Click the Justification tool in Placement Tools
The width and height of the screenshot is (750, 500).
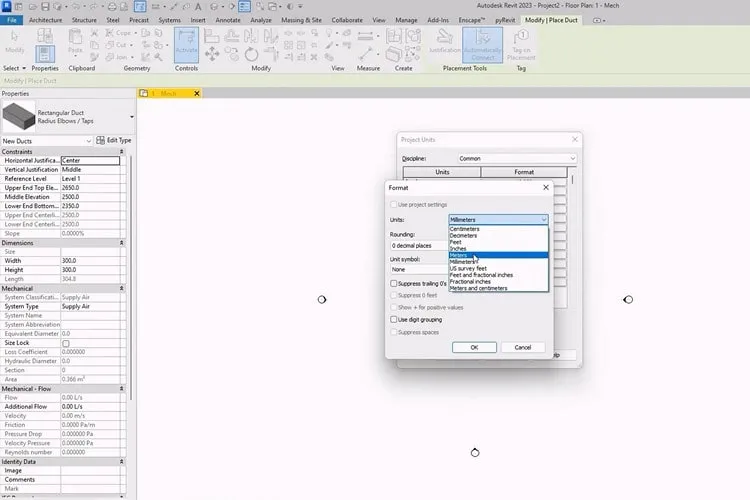[x=444, y=41]
